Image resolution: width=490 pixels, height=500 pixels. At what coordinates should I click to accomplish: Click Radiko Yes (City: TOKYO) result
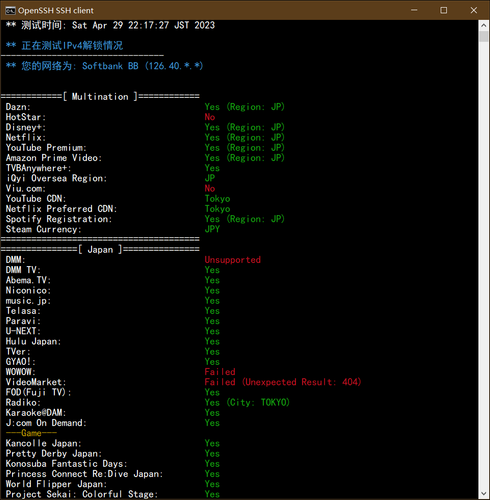(247, 403)
